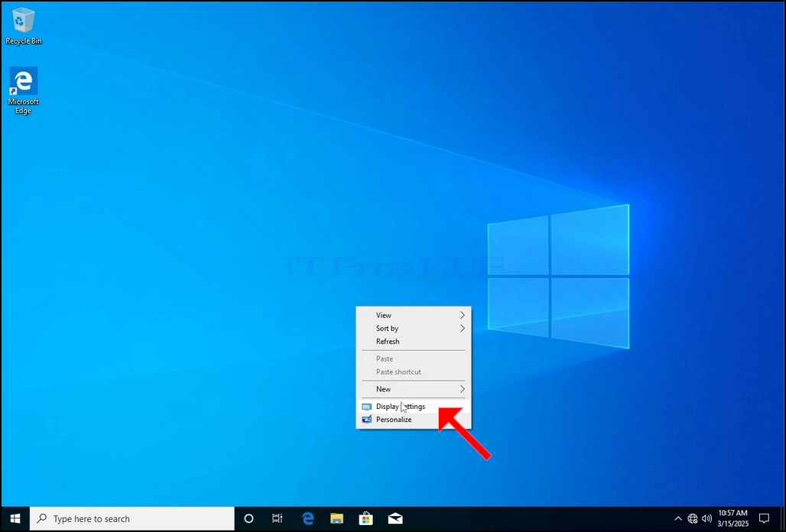Image resolution: width=786 pixels, height=532 pixels.
Task: Click the Show desktop strip at the taskbar end
Action: [782, 518]
